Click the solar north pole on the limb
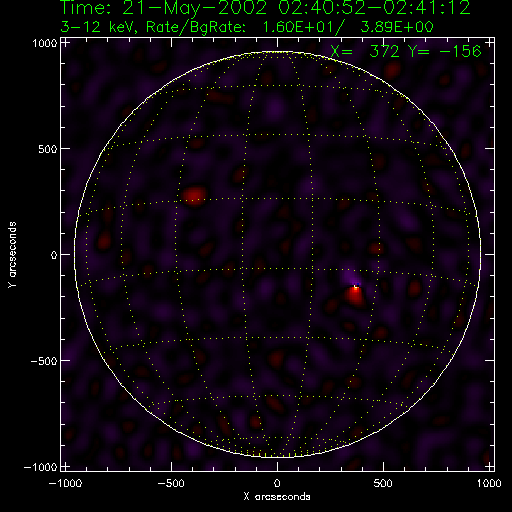 (x=277, y=52)
